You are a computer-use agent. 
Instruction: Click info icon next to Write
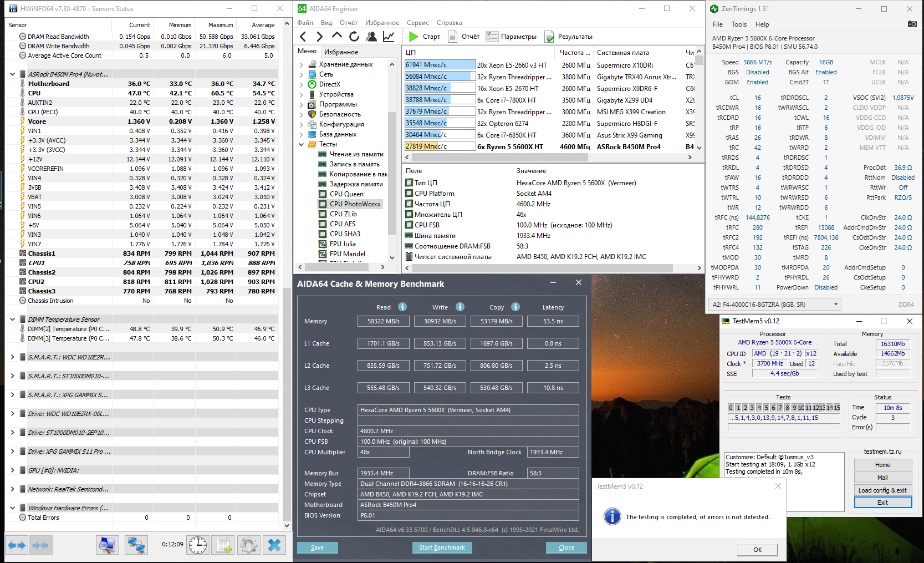pyautogui.click(x=460, y=307)
